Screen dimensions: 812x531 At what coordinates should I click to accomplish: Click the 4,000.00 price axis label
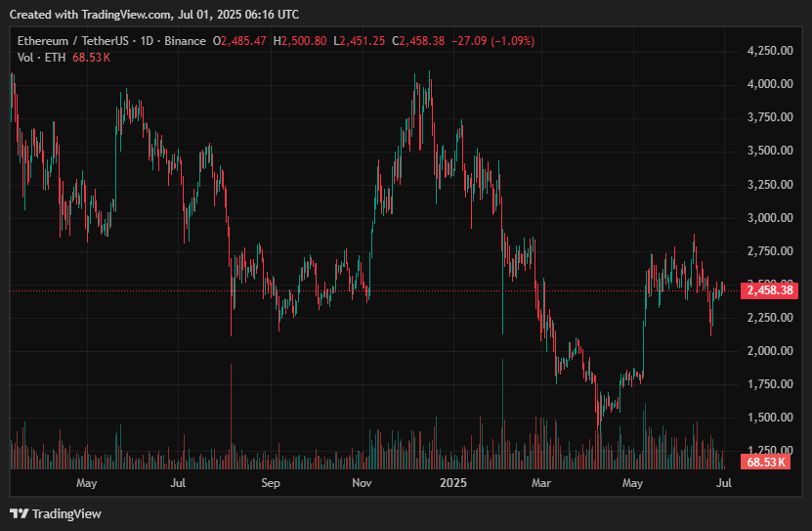coord(768,84)
